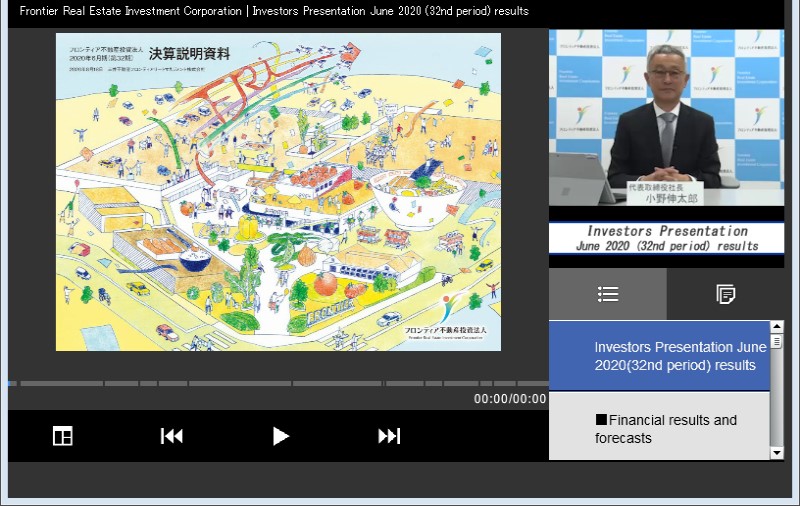Click the 00:00/00:00 time display

coord(510,399)
